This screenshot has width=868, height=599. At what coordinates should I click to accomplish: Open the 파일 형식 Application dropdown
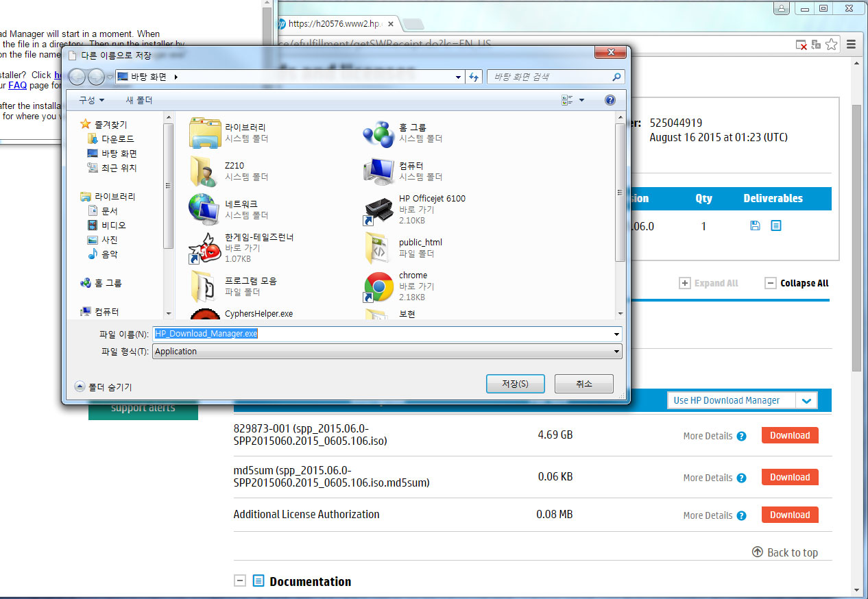pyautogui.click(x=616, y=352)
